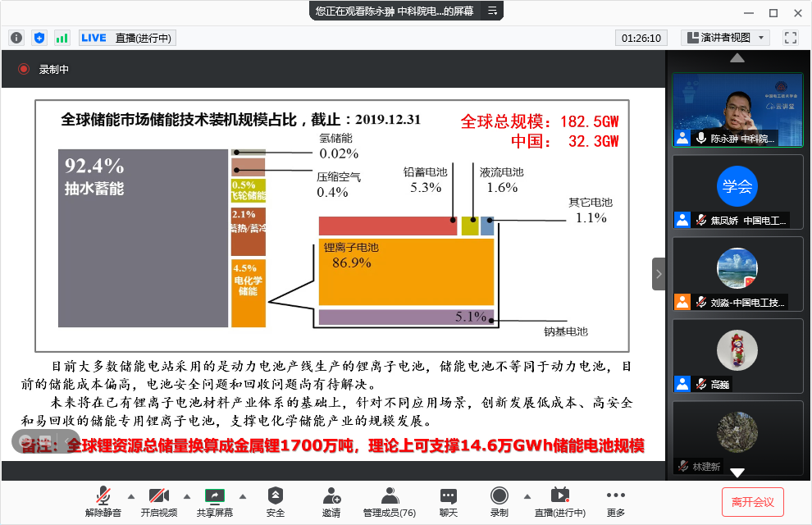Viewport: 812px width, 525px height.
Task: Open the screen-viewing banner options menu
Action: pyautogui.click(x=492, y=11)
